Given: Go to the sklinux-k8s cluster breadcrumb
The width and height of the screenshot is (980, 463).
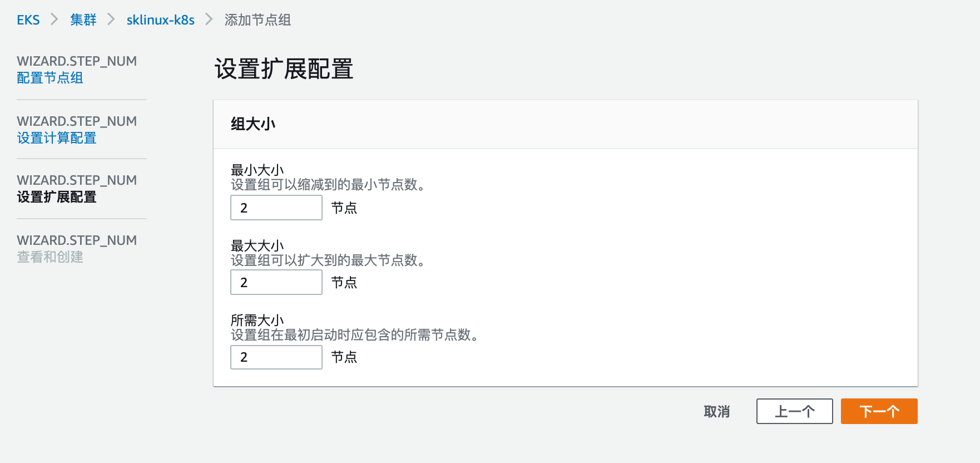Looking at the screenshot, I should pos(160,20).
